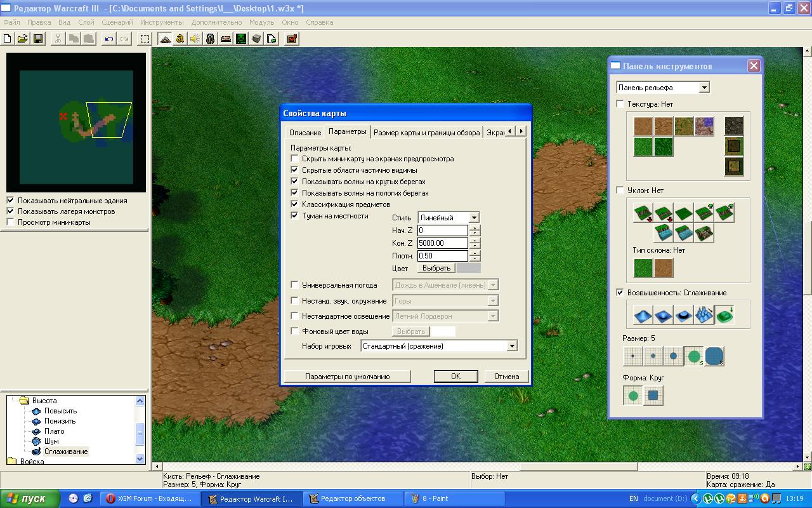Save the map with the floppy disk icon
Viewport: 812px width, 508px height.
(x=38, y=39)
